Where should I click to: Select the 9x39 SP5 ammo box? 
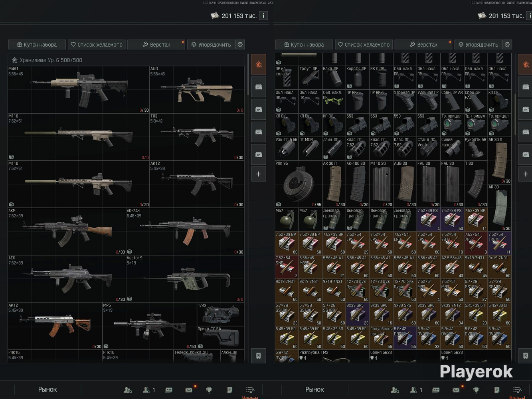[358, 314]
